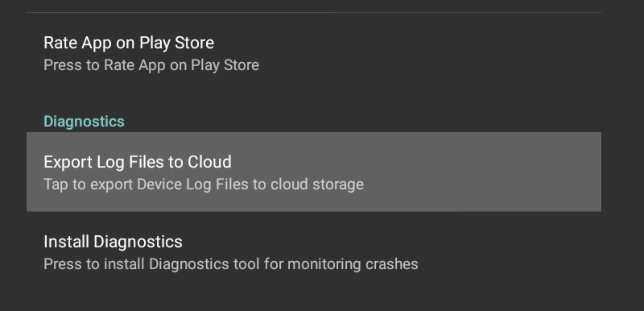Click the 'Export Log Files to Cloud' title text
644x311 pixels.
137,162
